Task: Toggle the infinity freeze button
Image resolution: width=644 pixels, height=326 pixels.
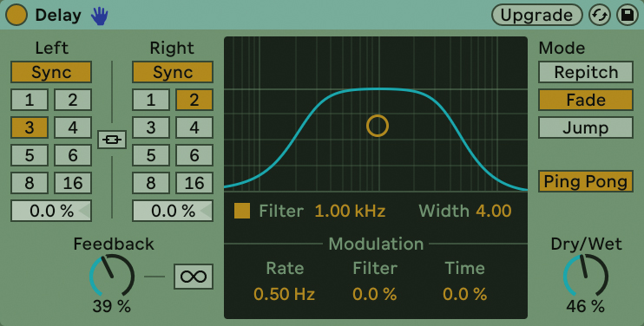Action: (194, 277)
